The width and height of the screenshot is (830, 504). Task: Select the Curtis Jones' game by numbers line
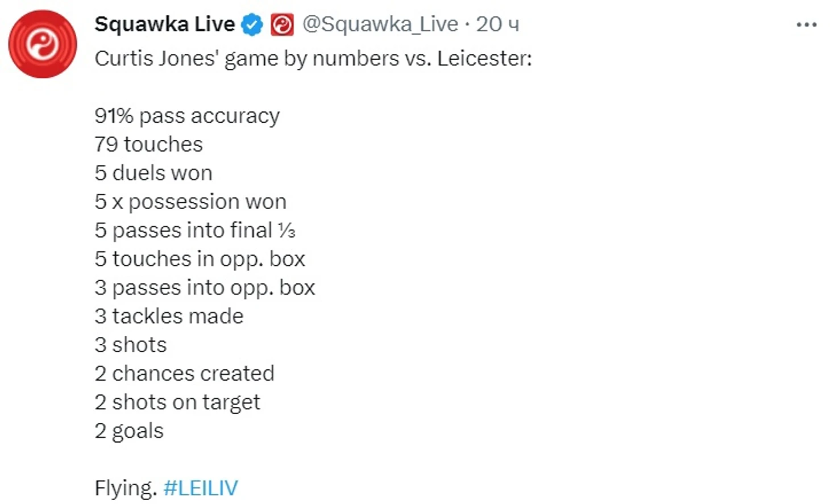313,59
